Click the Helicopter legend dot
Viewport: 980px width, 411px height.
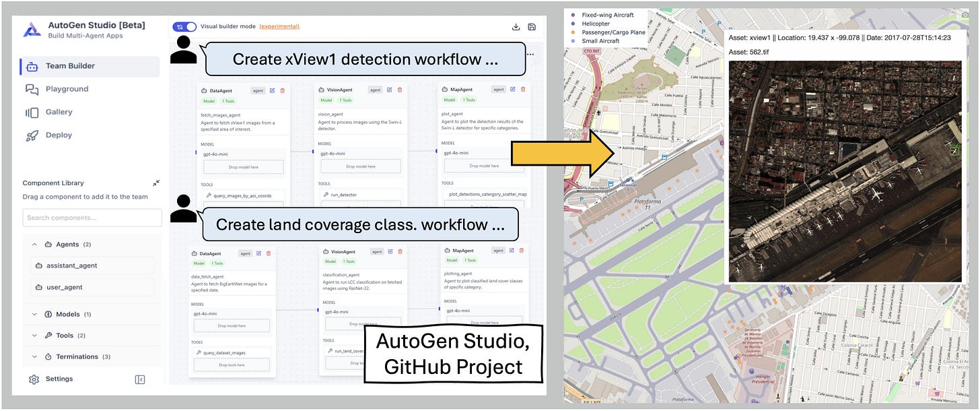(x=573, y=24)
